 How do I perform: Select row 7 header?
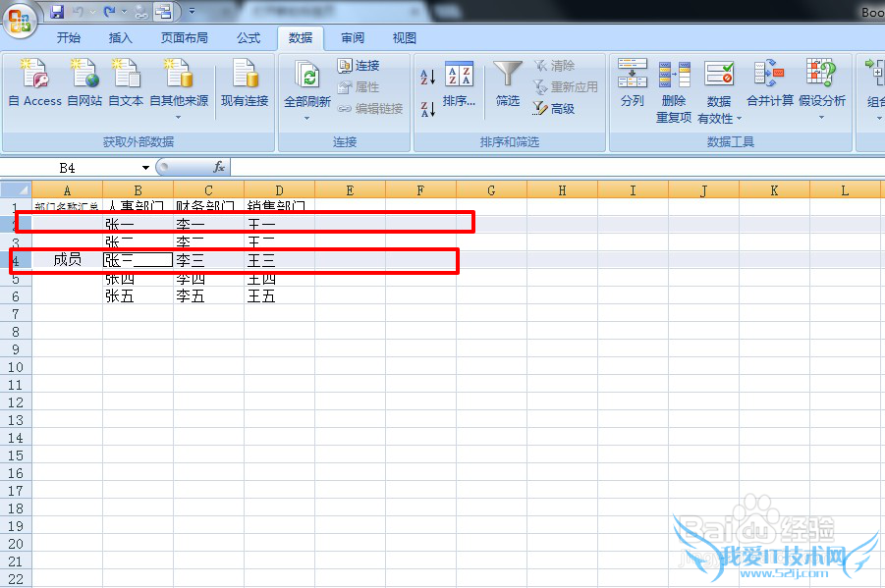click(x=16, y=314)
